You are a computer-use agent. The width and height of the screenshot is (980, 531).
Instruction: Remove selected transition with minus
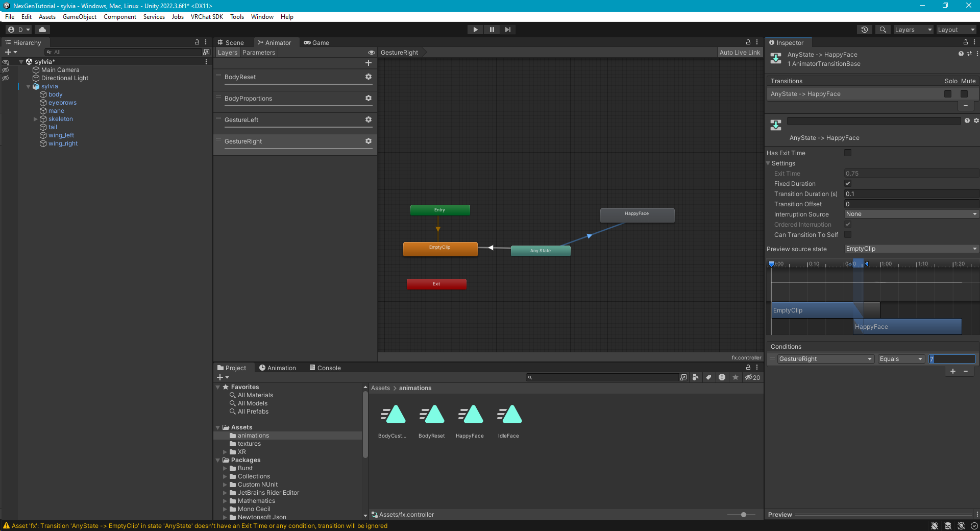pos(966,106)
